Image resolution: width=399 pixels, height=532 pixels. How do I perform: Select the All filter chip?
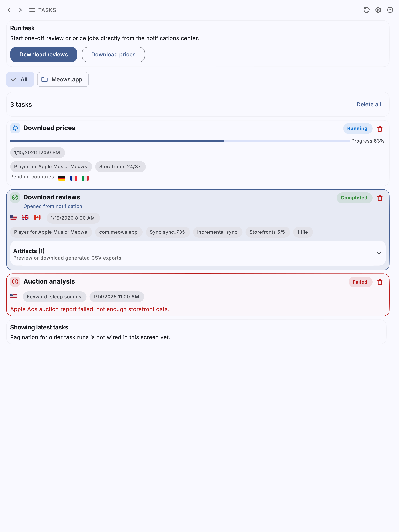(20, 79)
